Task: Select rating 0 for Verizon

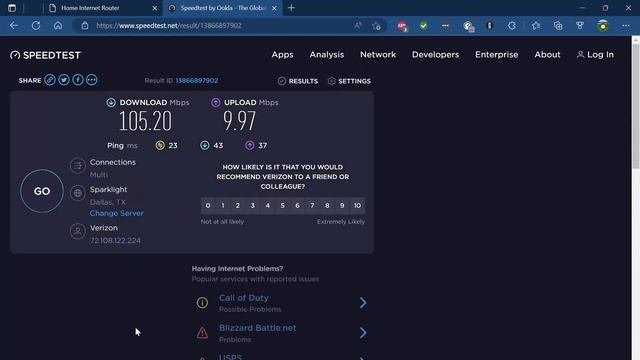Action: [x=208, y=206]
